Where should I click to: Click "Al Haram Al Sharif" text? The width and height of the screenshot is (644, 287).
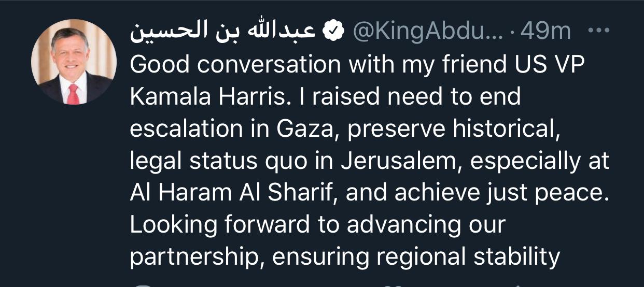(233, 193)
